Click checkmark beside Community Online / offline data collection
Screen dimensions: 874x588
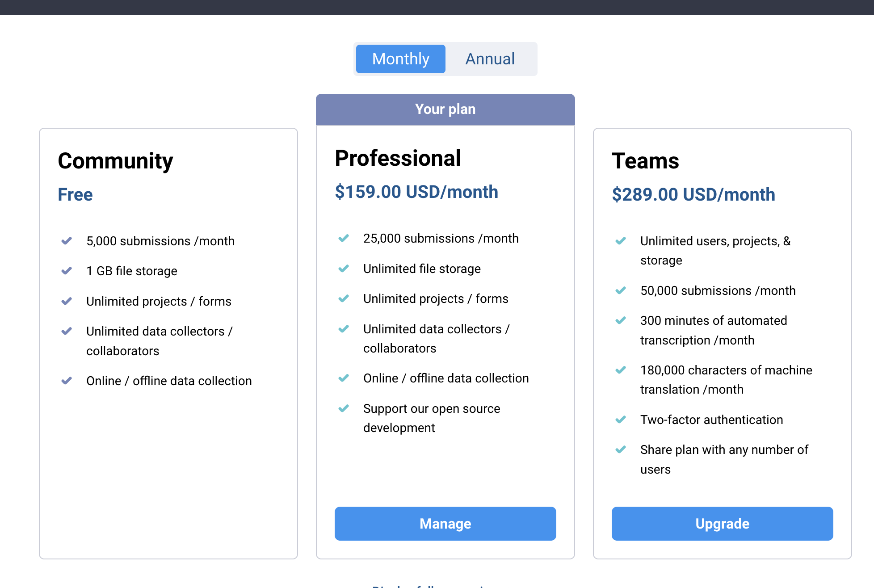tap(67, 381)
